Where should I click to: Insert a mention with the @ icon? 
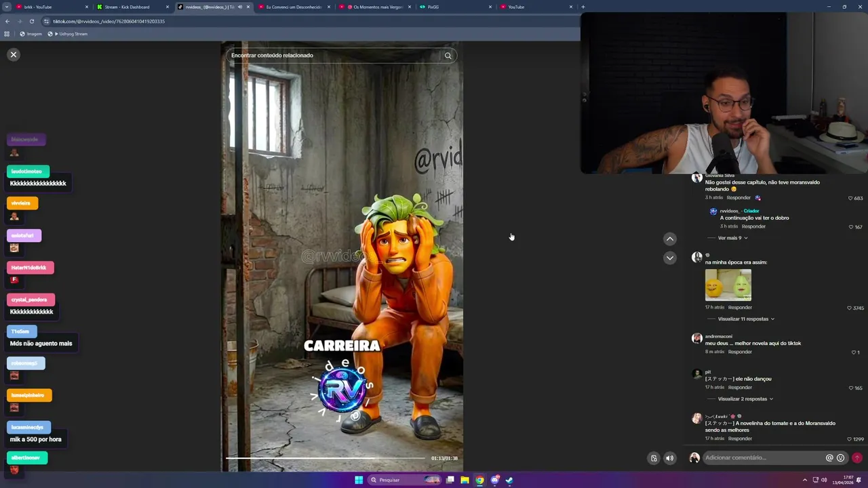[x=829, y=457]
